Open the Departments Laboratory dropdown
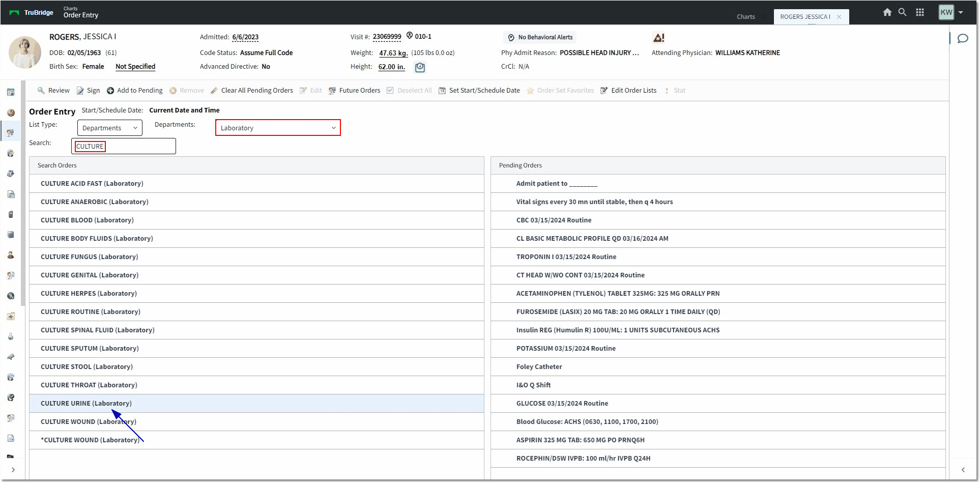 click(278, 128)
